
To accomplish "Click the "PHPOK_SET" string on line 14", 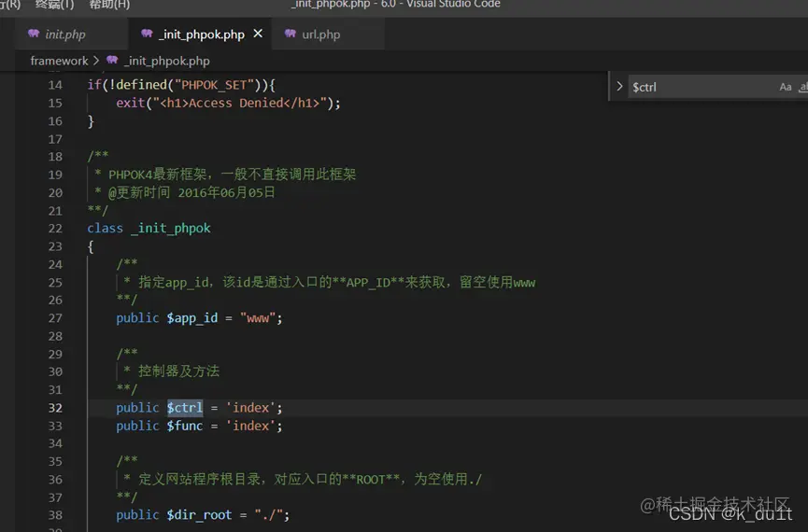I will click(214, 85).
